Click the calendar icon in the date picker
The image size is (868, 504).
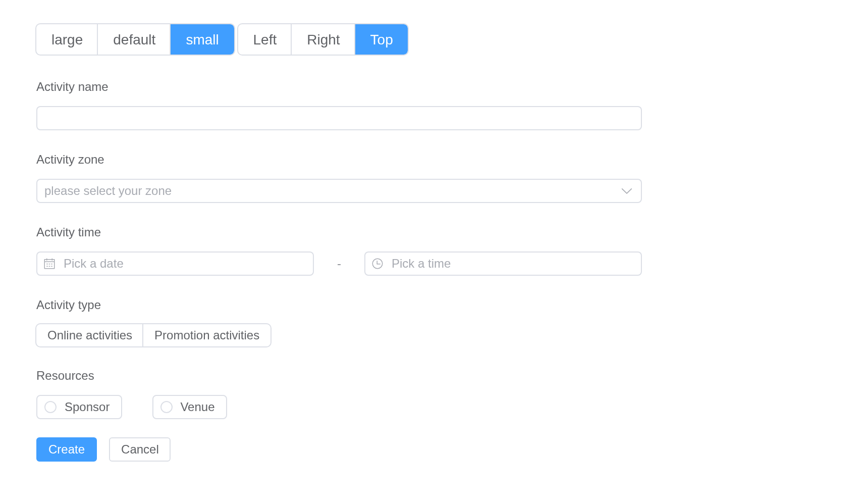click(49, 264)
